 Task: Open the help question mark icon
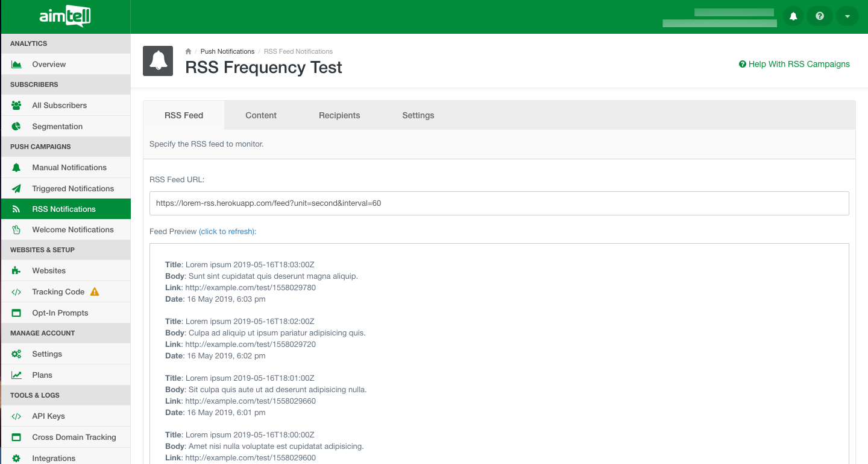click(820, 16)
